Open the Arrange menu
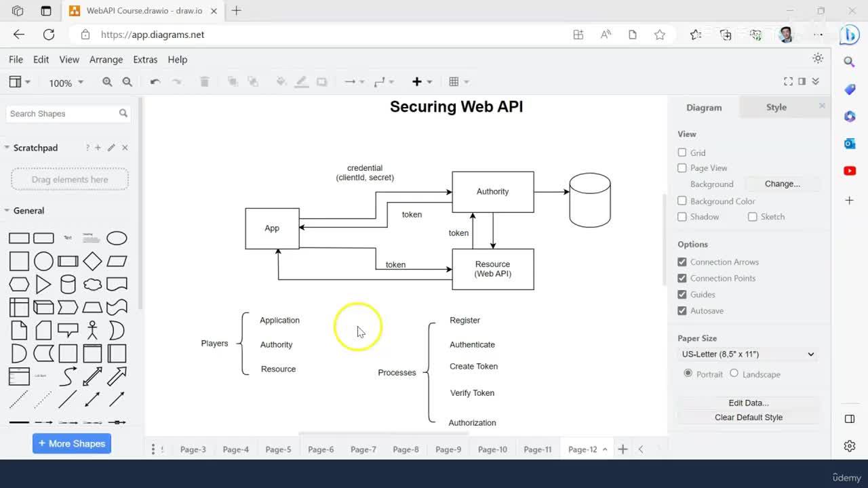Screen dimensions: 868x488 106,60
